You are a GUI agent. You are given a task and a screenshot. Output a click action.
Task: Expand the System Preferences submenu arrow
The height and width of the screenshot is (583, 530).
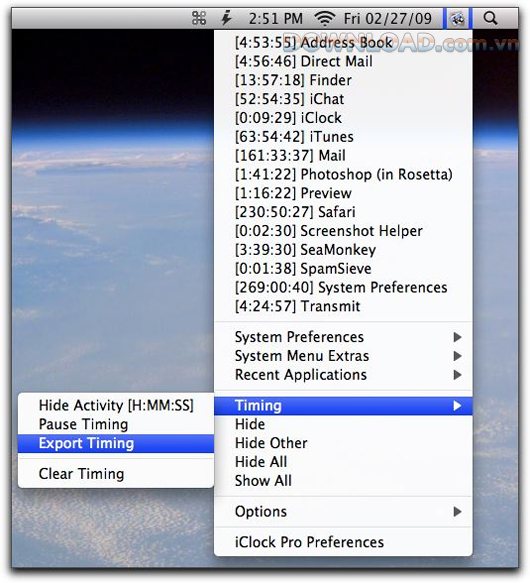(457, 337)
